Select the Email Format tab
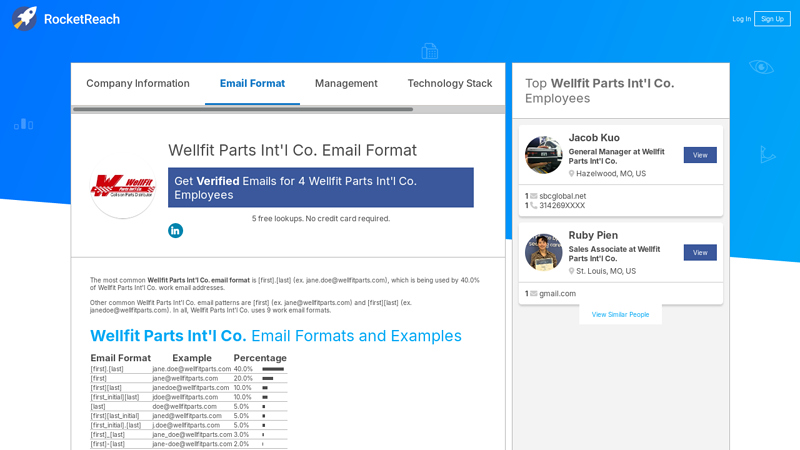Image resolution: width=800 pixels, height=450 pixels. tap(253, 83)
